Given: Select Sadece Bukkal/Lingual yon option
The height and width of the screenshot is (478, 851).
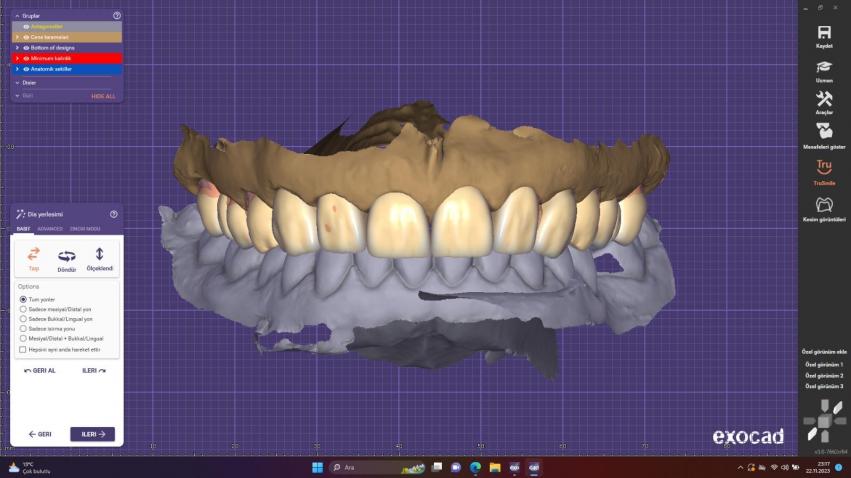Looking at the screenshot, I should click(x=23, y=318).
